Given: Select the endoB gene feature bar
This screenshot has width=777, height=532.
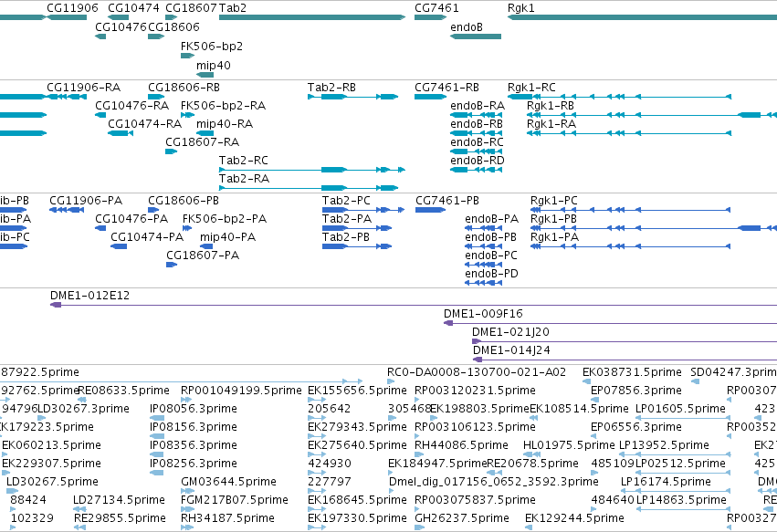Looking at the screenshot, I should 476,37.
